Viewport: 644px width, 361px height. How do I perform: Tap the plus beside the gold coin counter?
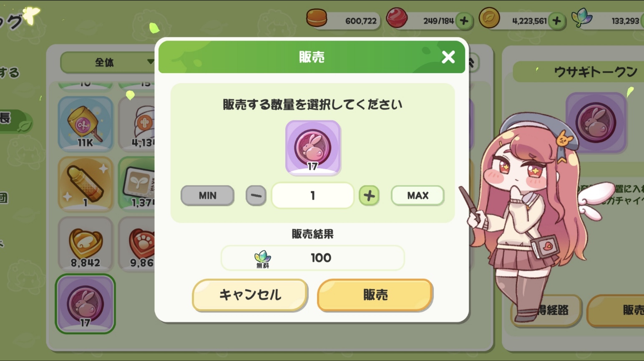556,20
